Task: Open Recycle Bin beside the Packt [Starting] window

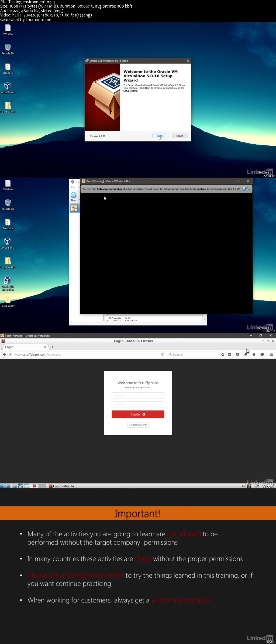Action: 8,205
